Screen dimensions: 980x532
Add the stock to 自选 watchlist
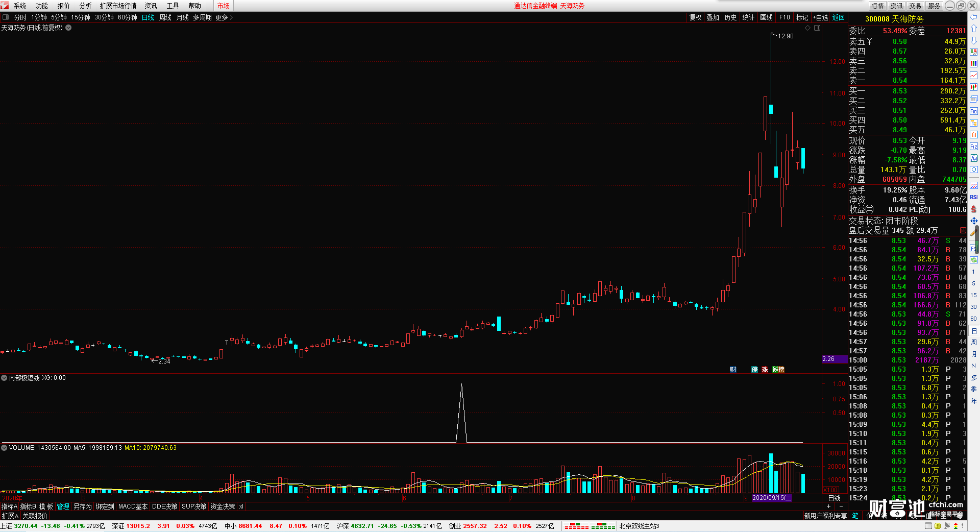point(821,17)
